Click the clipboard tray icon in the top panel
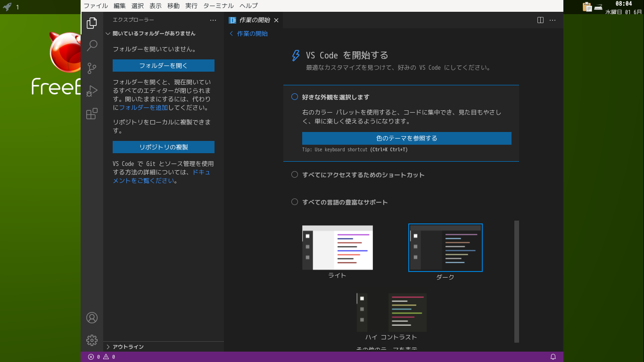 [x=587, y=7]
